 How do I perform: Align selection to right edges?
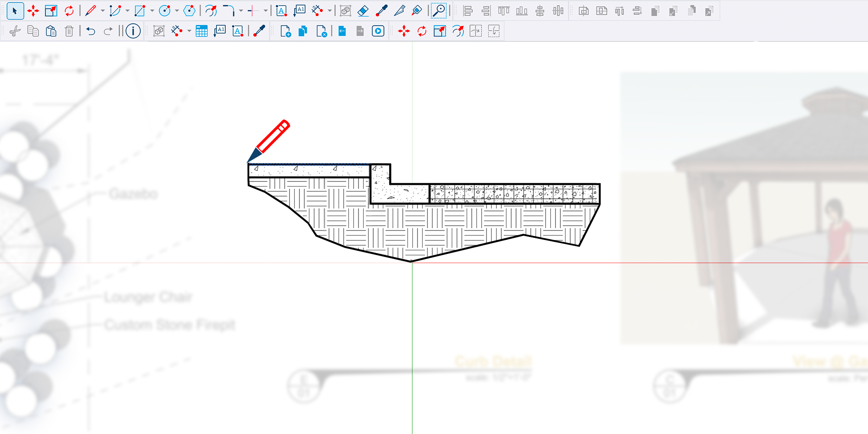pos(486,11)
